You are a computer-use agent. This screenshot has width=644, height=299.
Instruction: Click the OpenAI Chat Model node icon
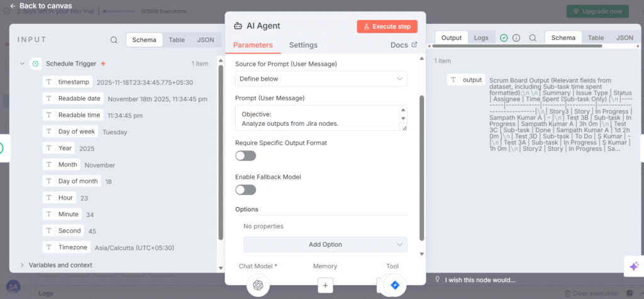click(x=257, y=285)
